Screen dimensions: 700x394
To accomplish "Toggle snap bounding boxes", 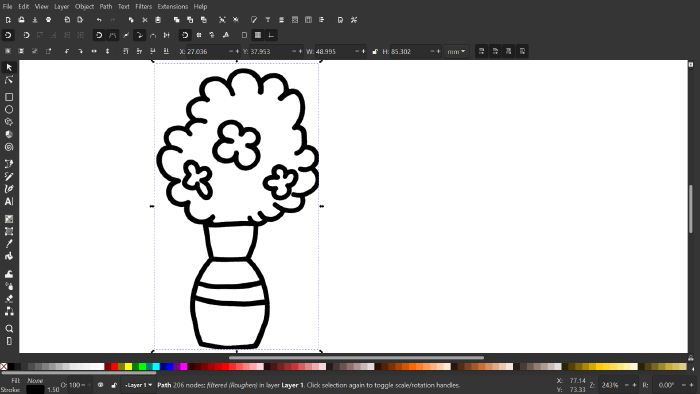I will (26, 35).
